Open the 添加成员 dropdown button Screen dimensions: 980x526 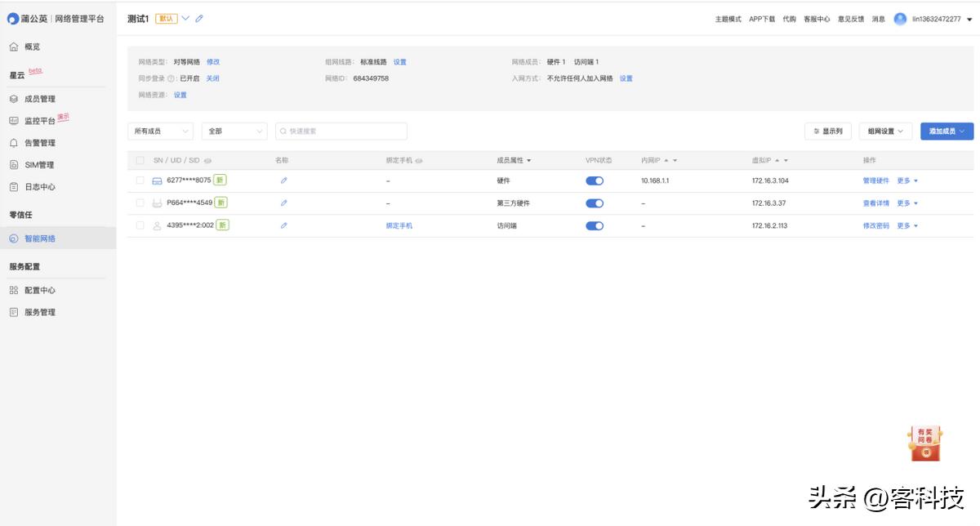point(947,131)
